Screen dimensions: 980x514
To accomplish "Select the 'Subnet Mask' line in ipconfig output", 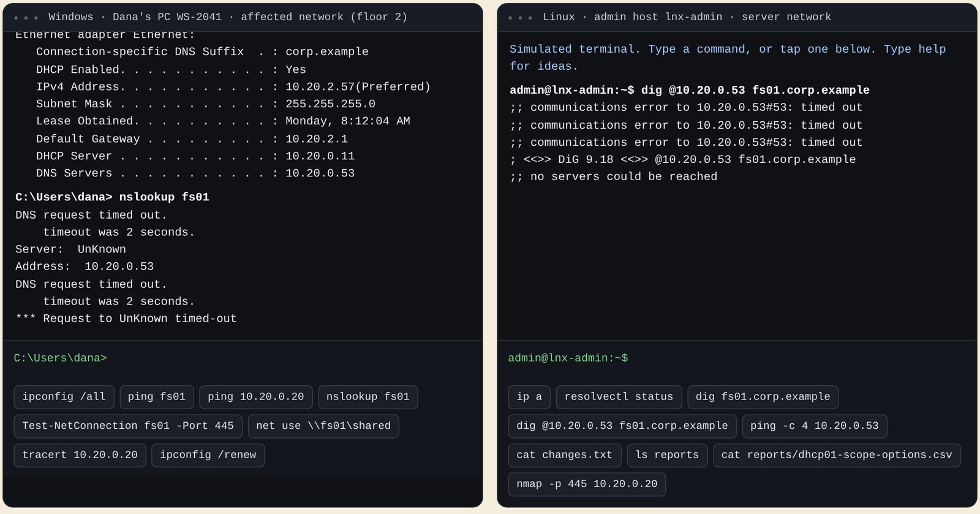I will click(x=206, y=104).
